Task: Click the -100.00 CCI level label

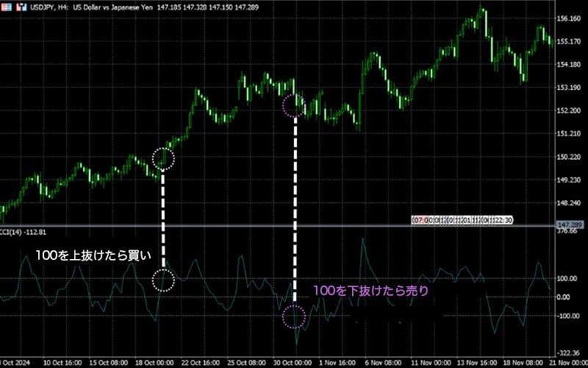Action: tap(567, 316)
